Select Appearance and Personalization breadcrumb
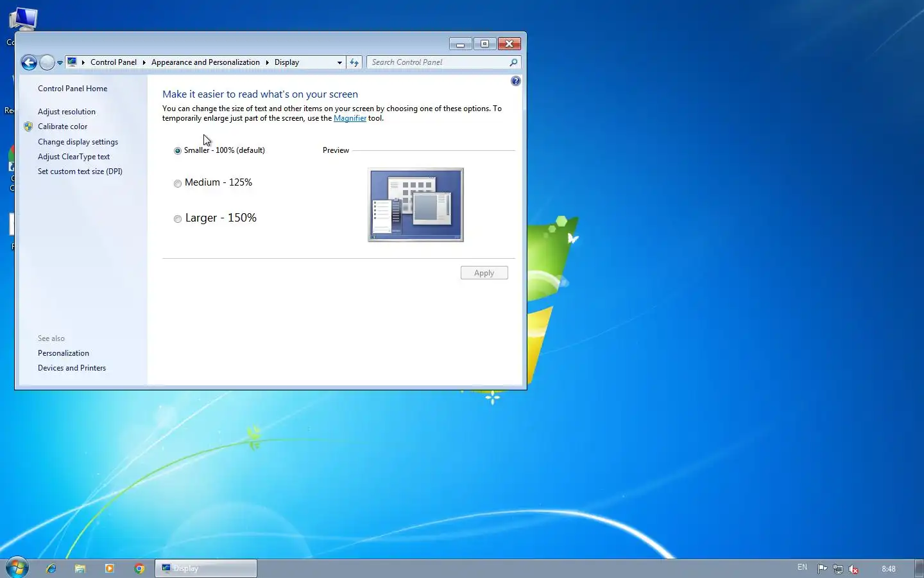The width and height of the screenshot is (924, 578). pyautogui.click(x=205, y=62)
